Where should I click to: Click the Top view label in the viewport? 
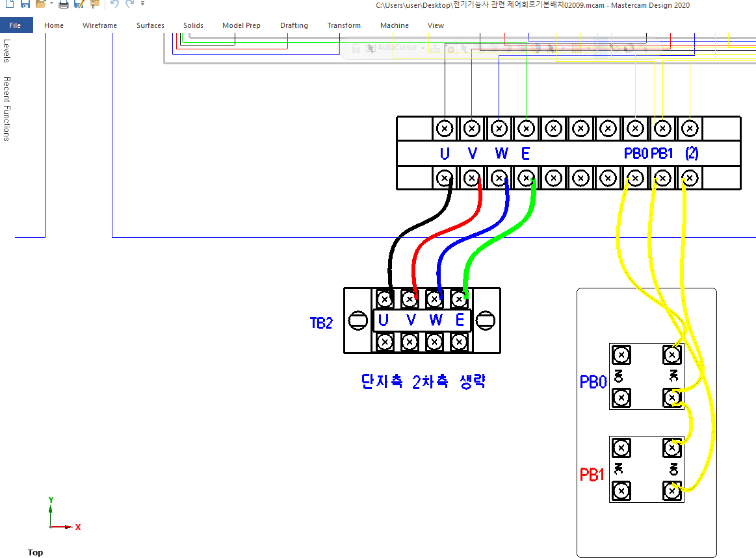[x=35, y=552]
